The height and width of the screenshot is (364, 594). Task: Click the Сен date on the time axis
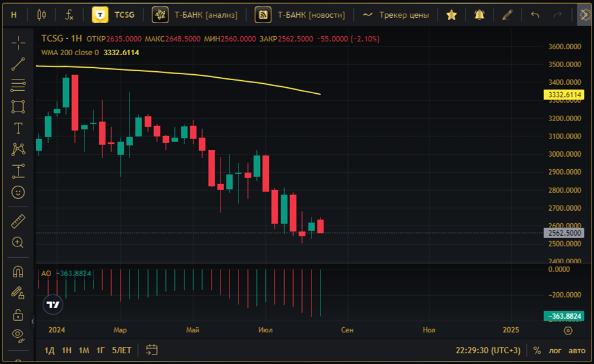tap(347, 330)
